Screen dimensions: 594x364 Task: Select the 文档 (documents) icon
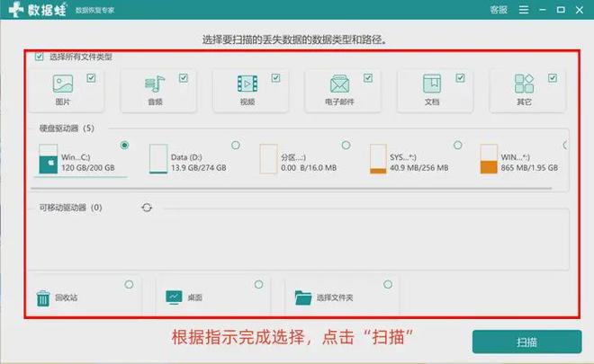pos(432,84)
